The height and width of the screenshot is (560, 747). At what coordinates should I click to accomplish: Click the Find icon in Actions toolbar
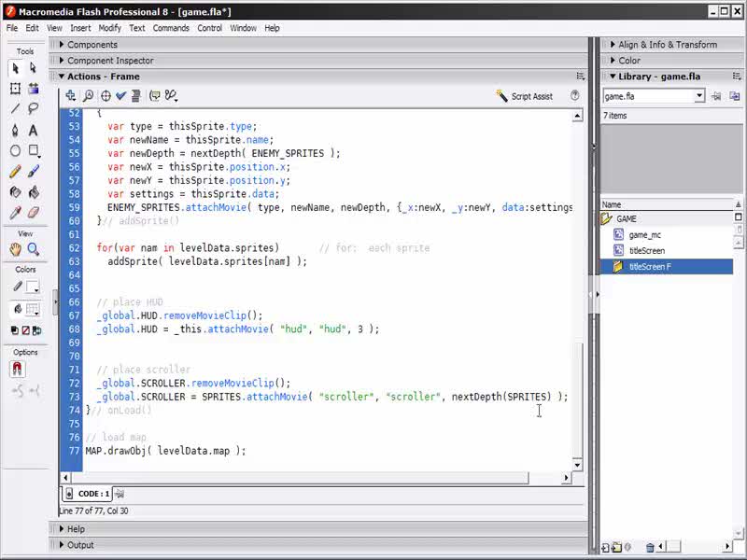(88, 95)
